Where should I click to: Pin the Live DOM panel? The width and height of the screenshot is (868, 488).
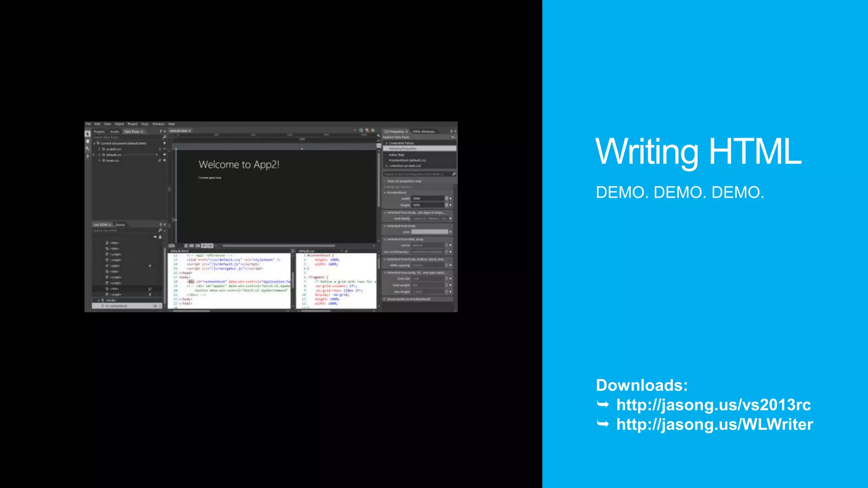click(161, 225)
